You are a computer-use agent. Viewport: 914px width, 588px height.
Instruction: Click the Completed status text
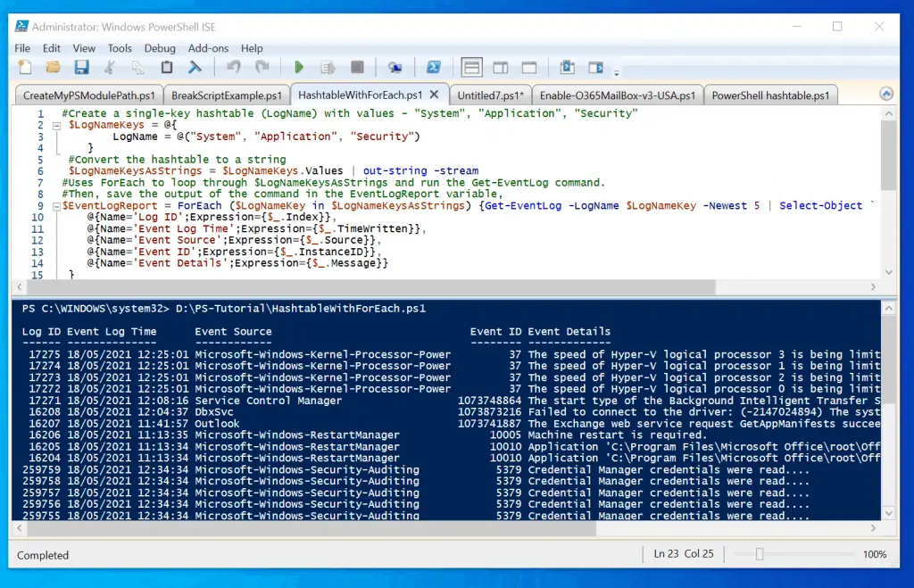[x=43, y=555]
